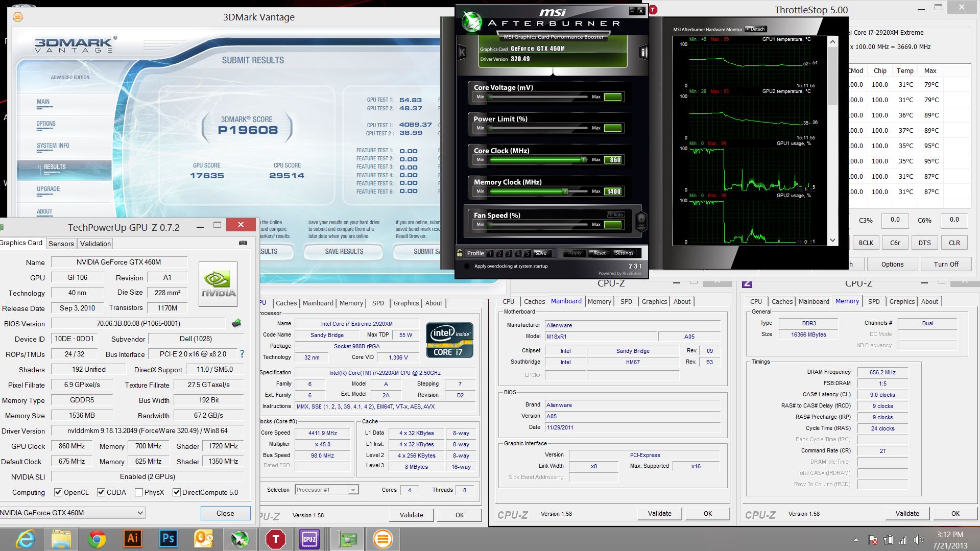Toggle Apply overclocking at system startup

pos(466,266)
